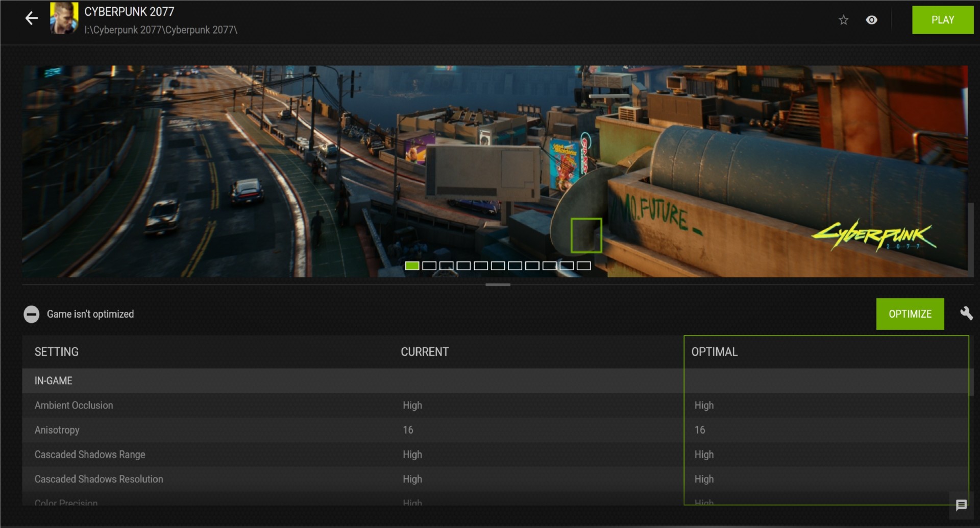Switch to the second screenshot indicator
The height and width of the screenshot is (528, 980).
[x=429, y=266]
